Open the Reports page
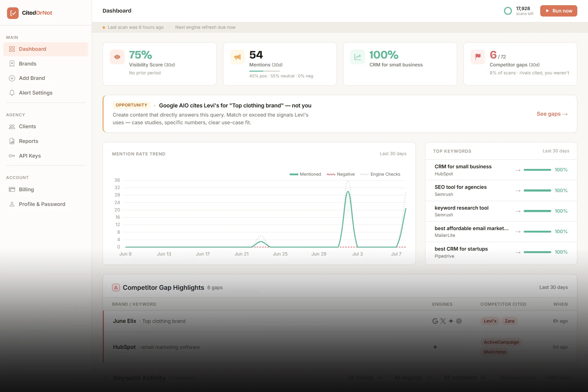The width and height of the screenshot is (588, 392). coord(46,141)
